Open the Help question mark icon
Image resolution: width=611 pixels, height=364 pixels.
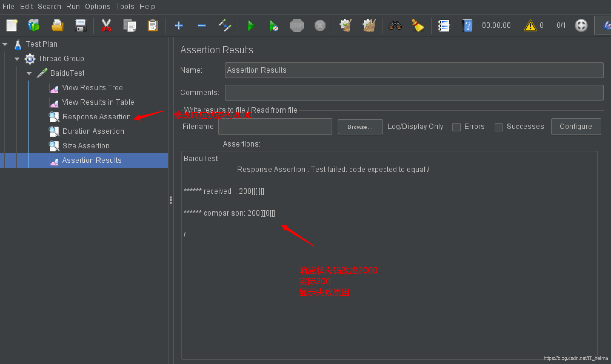[467, 25]
